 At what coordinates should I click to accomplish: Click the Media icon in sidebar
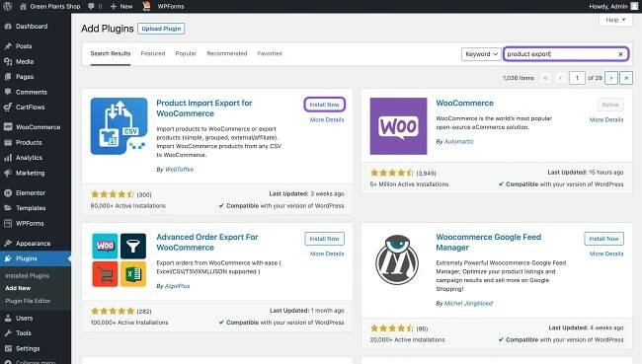(x=8, y=61)
